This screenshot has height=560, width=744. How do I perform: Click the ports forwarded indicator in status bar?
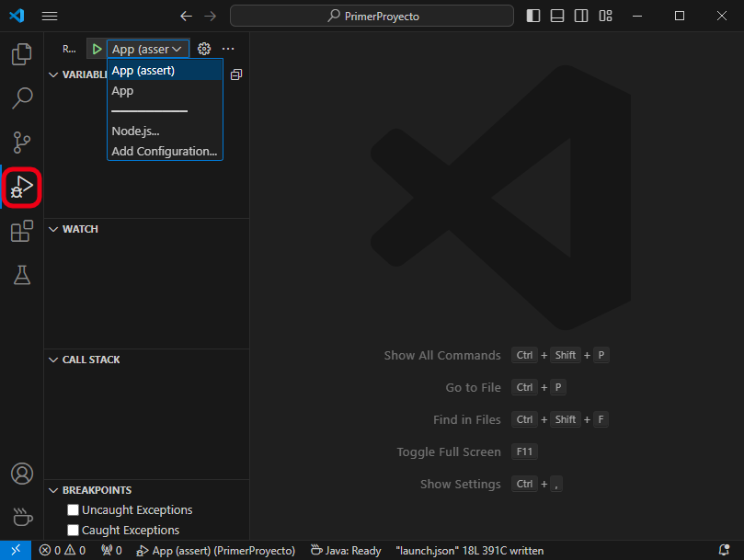[111, 551]
